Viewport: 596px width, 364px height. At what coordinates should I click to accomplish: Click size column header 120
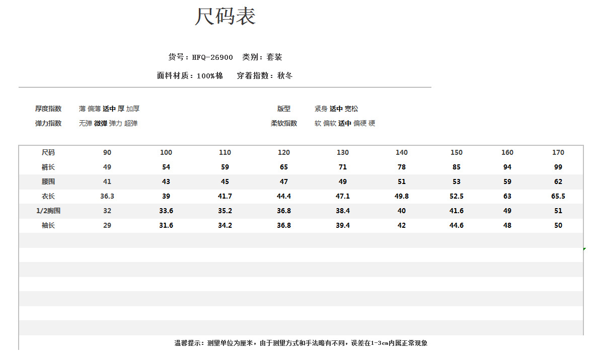[284, 152]
